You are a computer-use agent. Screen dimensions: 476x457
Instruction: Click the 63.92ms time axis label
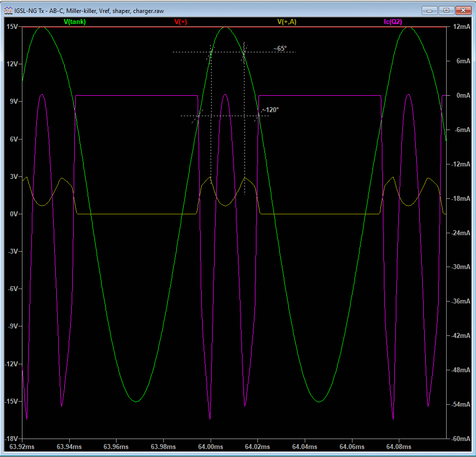click(x=22, y=447)
